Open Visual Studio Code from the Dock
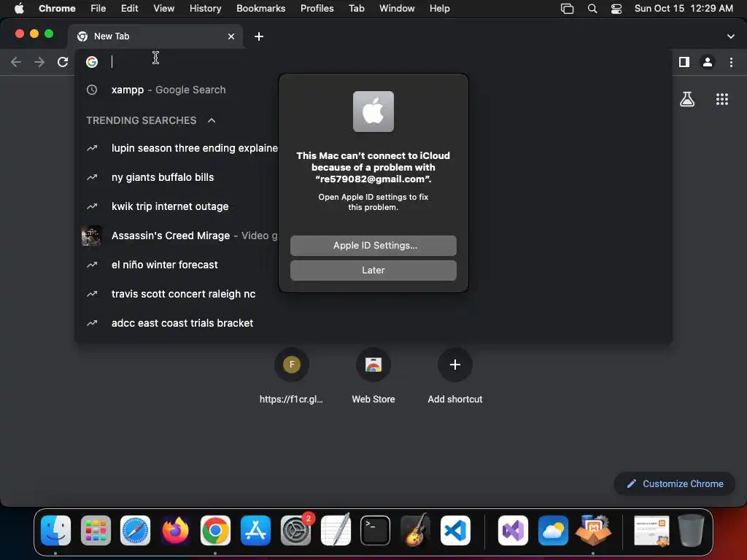 pyautogui.click(x=455, y=531)
